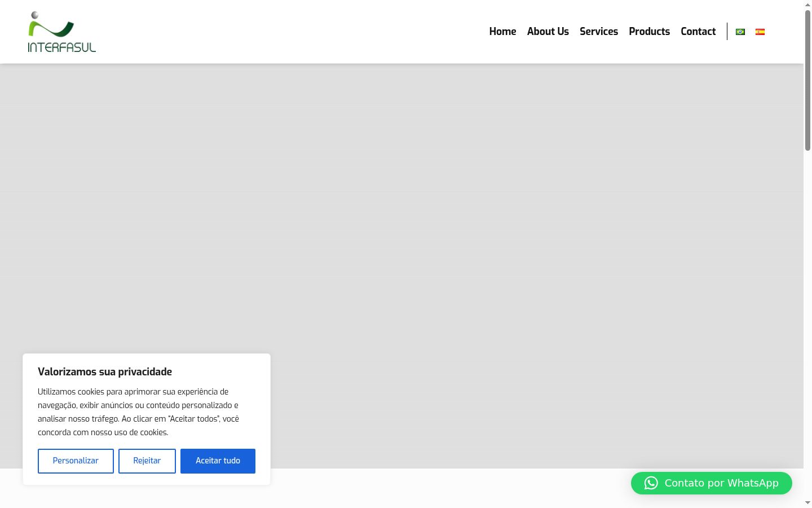Open the Products menu item
812x508 pixels.
[650, 32]
